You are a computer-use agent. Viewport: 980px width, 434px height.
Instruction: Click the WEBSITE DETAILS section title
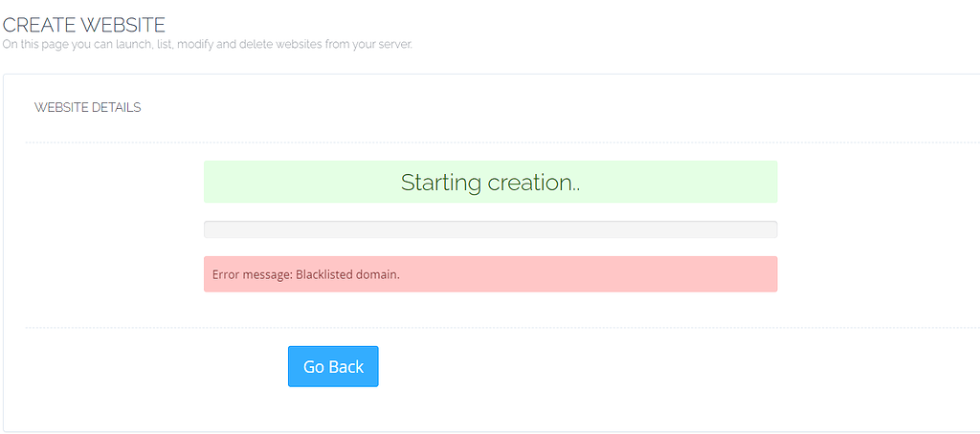pyautogui.click(x=87, y=107)
